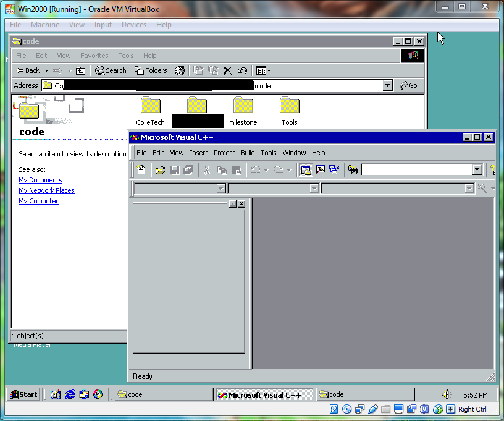This screenshot has height=421, width=504.
Task: Expand the Address bar dropdown
Action: [388, 85]
